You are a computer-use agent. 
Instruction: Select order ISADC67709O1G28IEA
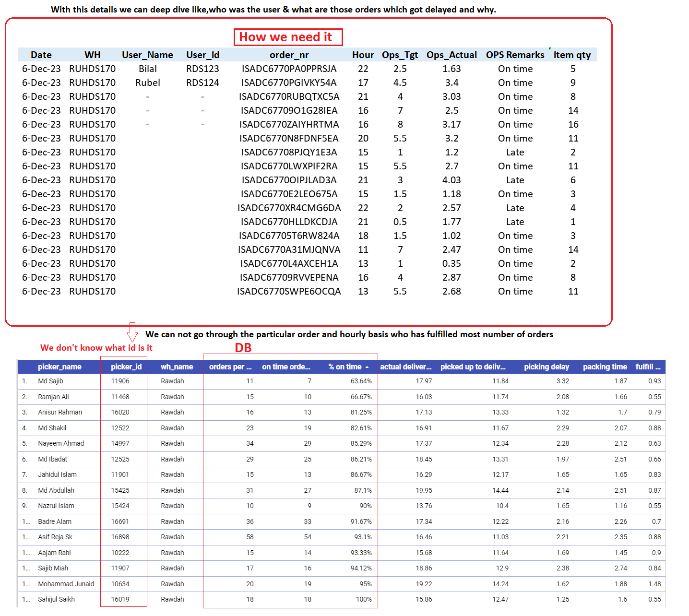click(289, 110)
